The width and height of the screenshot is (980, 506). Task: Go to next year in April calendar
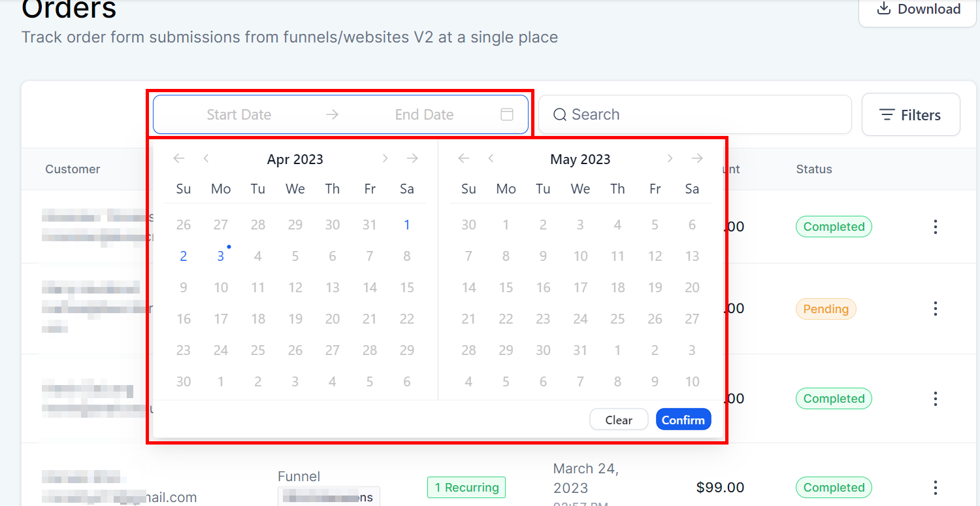412,158
